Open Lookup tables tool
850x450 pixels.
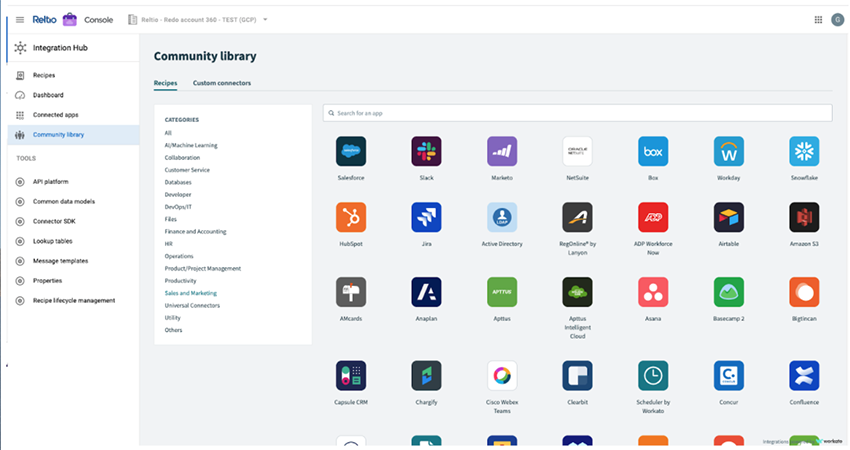click(73, 241)
